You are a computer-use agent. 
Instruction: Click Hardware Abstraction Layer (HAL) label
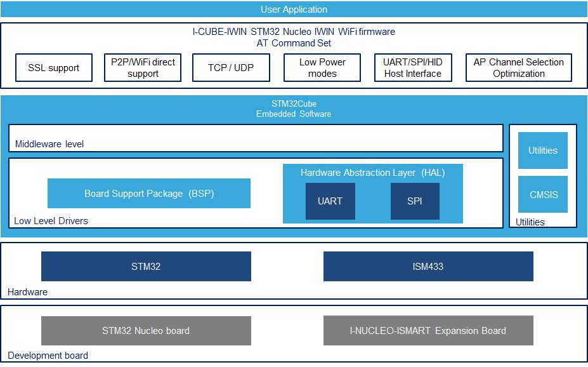pos(372,173)
